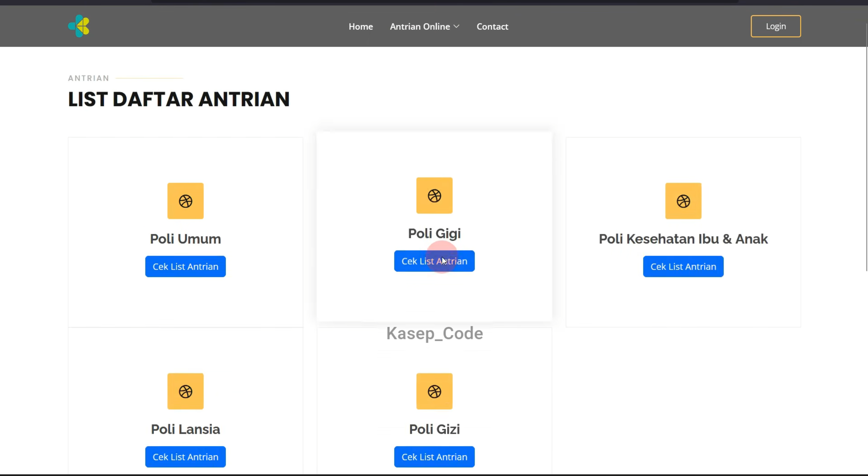The height and width of the screenshot is (476, 868).
Task: Open Cek List Antrian for Poli Lansia
Action: (x=186, y=457)
